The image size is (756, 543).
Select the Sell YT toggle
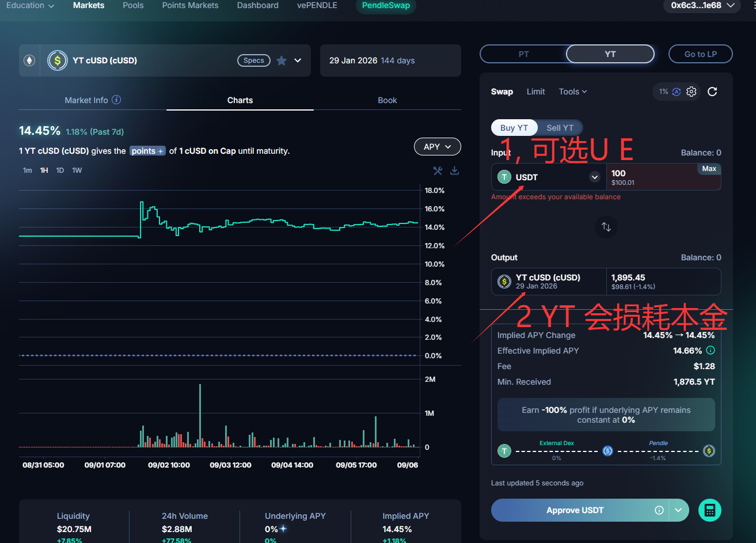pos(560,128)
